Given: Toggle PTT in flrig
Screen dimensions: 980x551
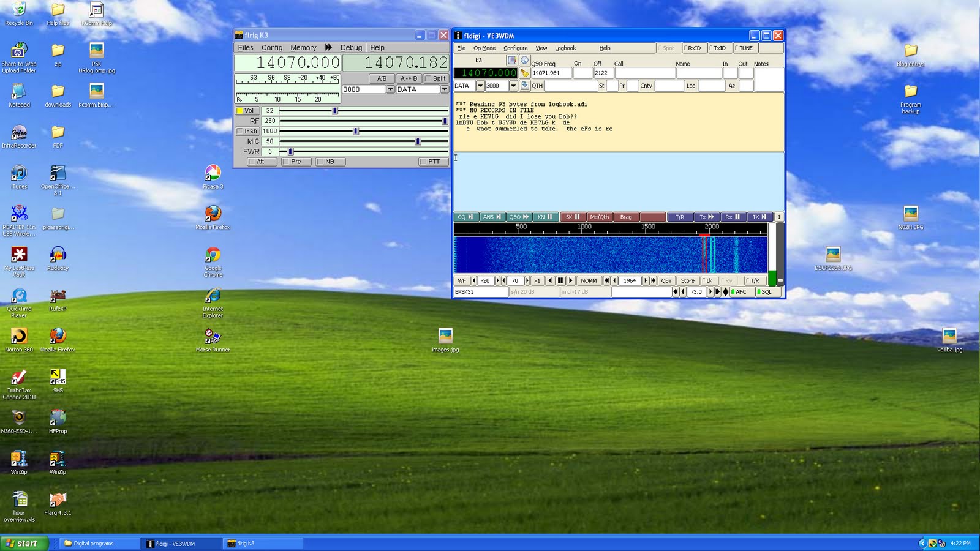Looking at the screenshot, I should (x=434, y=162).
